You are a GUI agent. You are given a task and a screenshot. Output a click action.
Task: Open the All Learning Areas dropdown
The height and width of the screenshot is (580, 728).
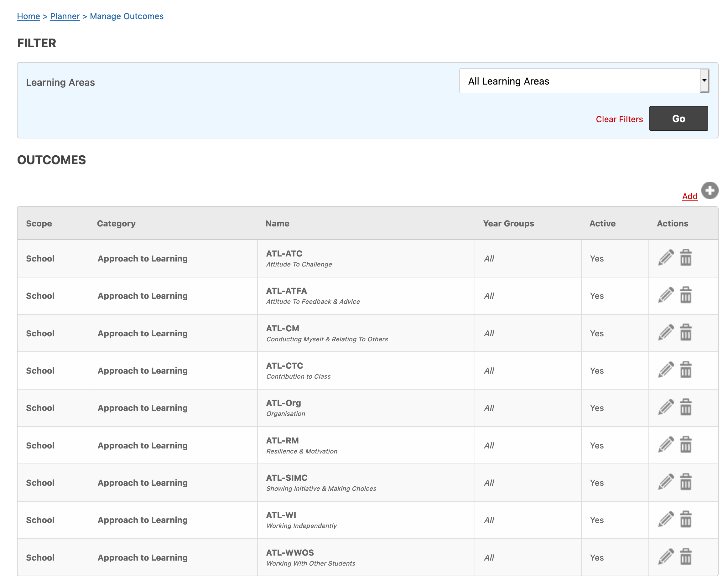click(580, 81)
